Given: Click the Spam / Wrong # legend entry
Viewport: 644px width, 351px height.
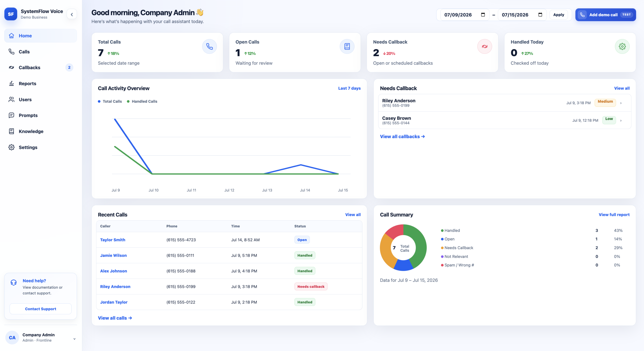Looking at the screenshot, I should (457, 265).
